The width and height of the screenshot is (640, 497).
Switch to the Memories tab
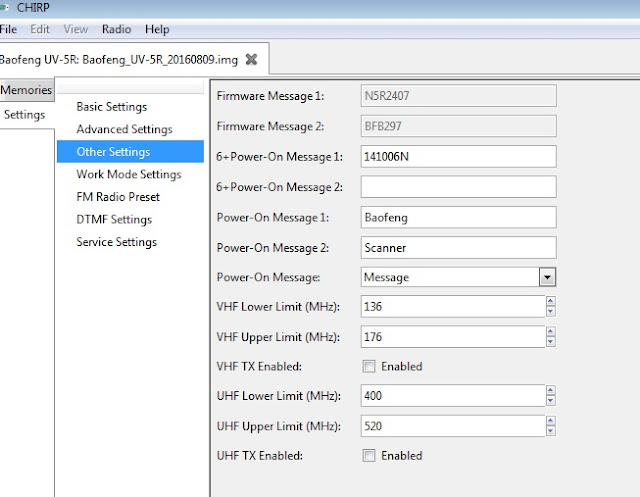(x=27, y=90)
